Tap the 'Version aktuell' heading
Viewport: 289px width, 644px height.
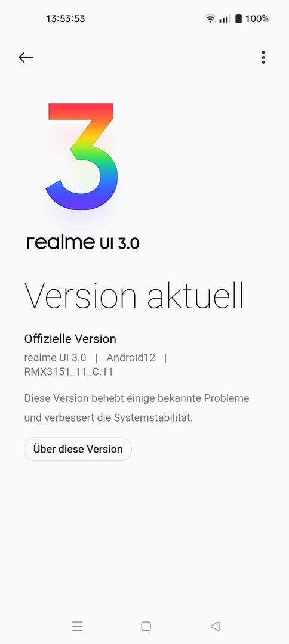(x=134, y=295)
